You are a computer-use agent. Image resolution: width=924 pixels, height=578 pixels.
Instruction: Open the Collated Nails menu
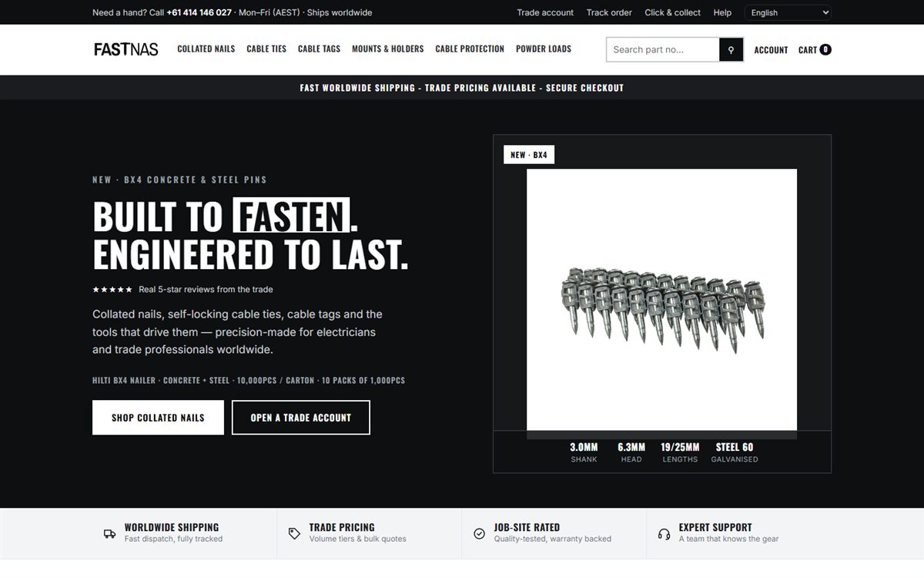[x=206, y=49]
